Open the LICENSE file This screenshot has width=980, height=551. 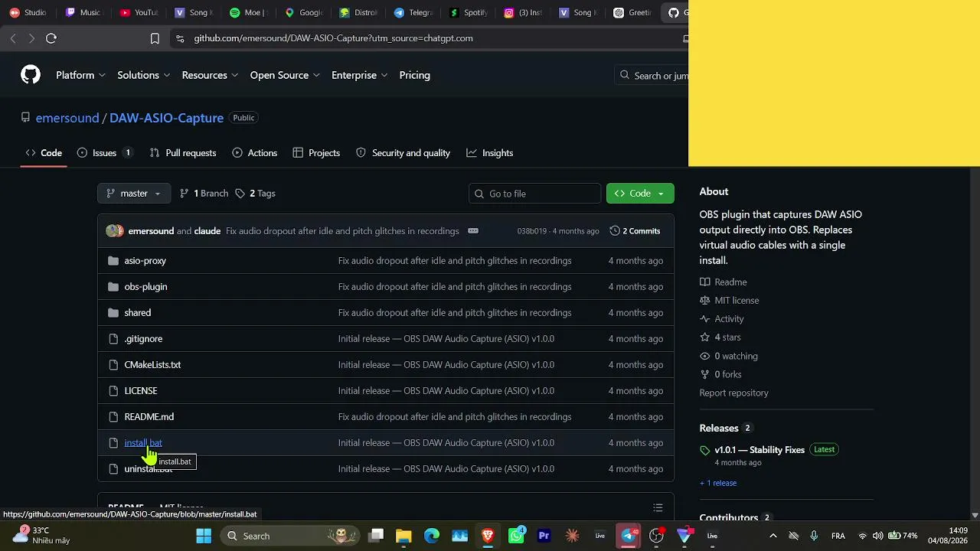141,391
